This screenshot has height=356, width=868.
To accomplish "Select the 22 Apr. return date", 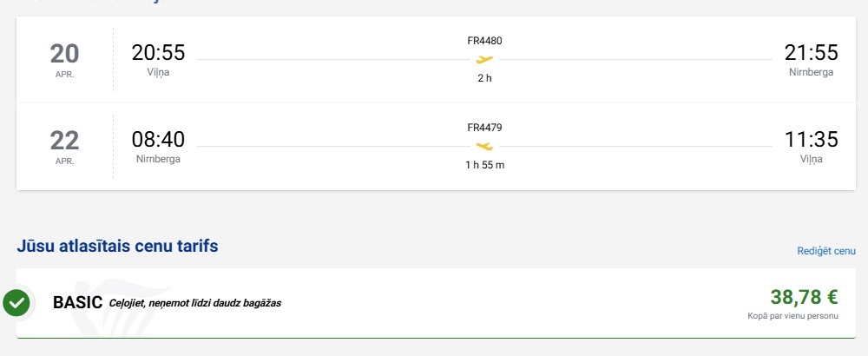I will point(64,145).
